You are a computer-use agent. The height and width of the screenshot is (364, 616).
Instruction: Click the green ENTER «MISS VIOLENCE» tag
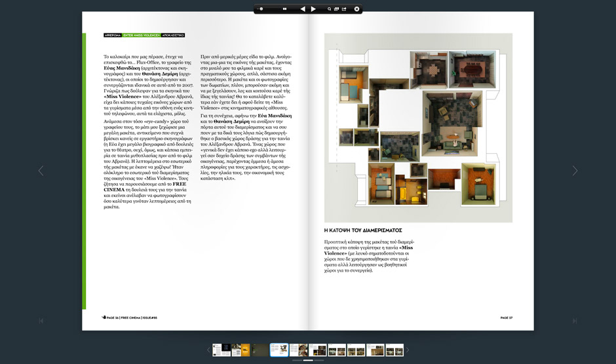[142, 35]
